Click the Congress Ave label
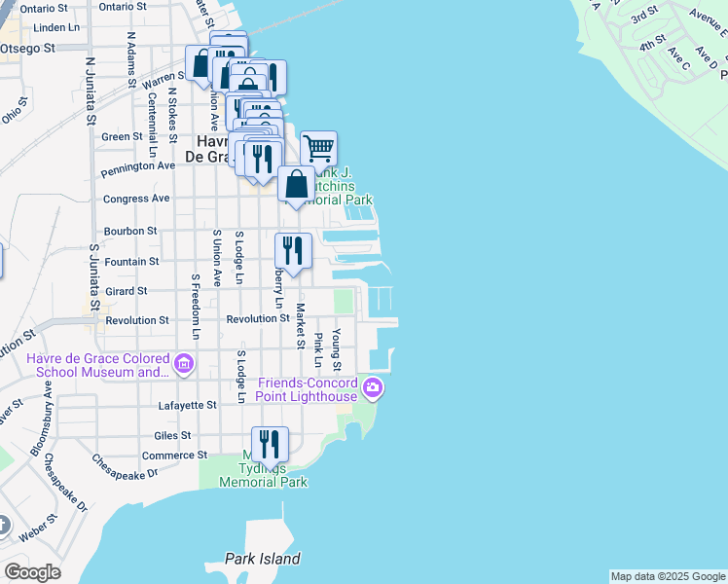The image size is (728, 584). [x=136, y=199]
